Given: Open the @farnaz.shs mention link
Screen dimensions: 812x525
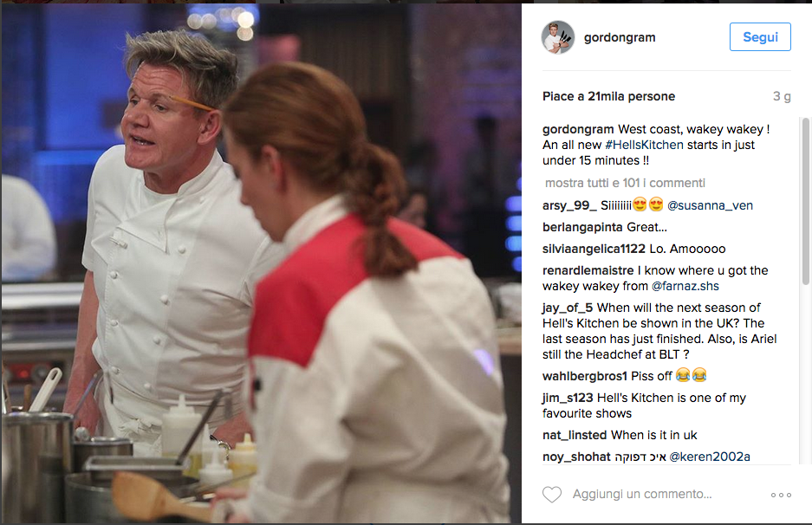Looking at the screenshot, I should click(685, 286).
